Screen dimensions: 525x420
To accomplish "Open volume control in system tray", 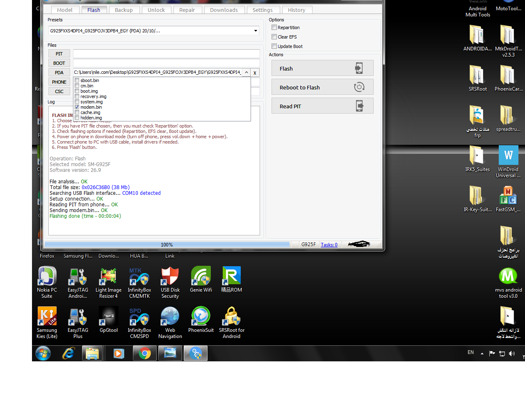I will click(512, 353).
